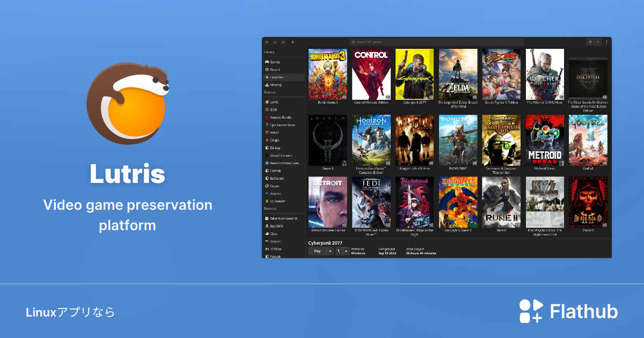
Task: Select the GOG source icon
Action: pos(267,109)
